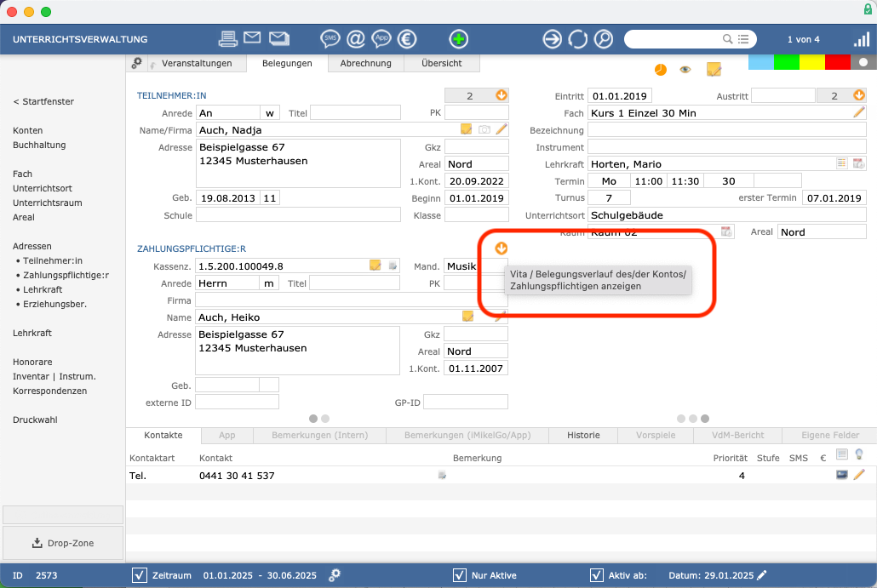Select the middle page dot at right
This screenshot has width=877, height=588.
tap(693, 419)
